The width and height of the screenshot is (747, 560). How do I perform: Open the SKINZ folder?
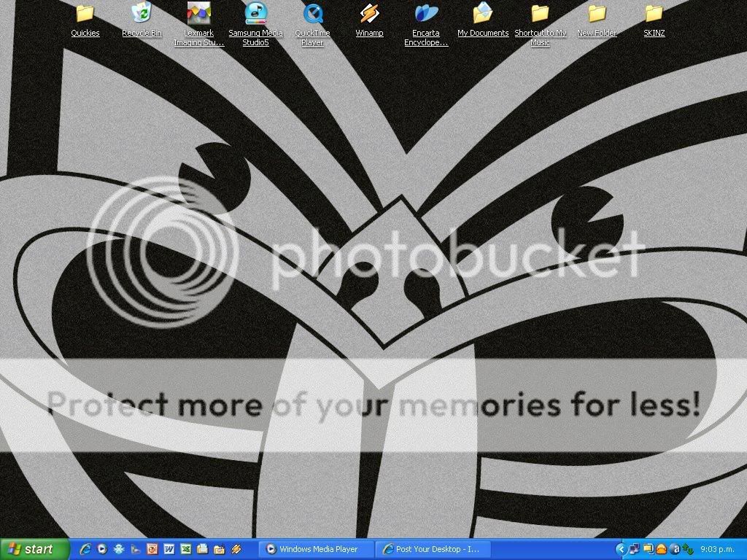tap(654, 14)
